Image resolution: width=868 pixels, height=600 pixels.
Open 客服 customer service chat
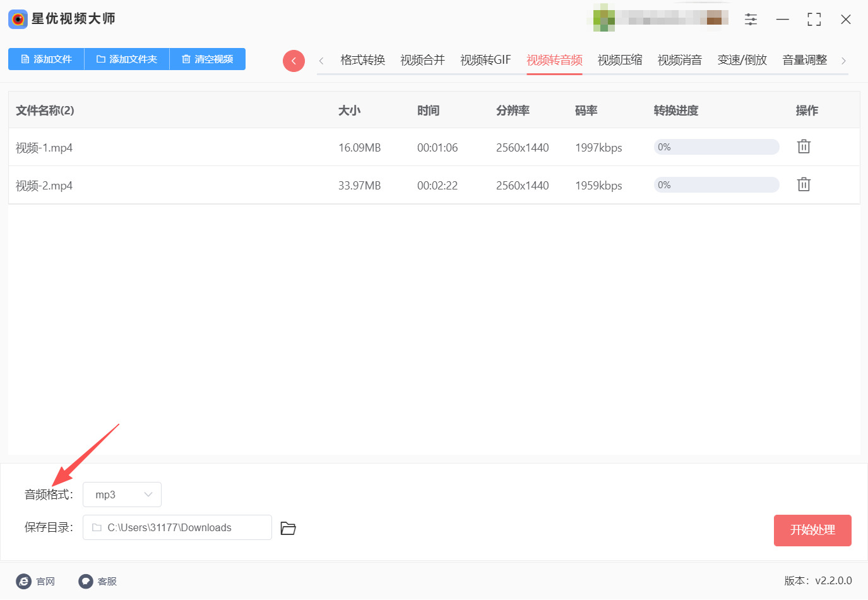pos(98,581)
